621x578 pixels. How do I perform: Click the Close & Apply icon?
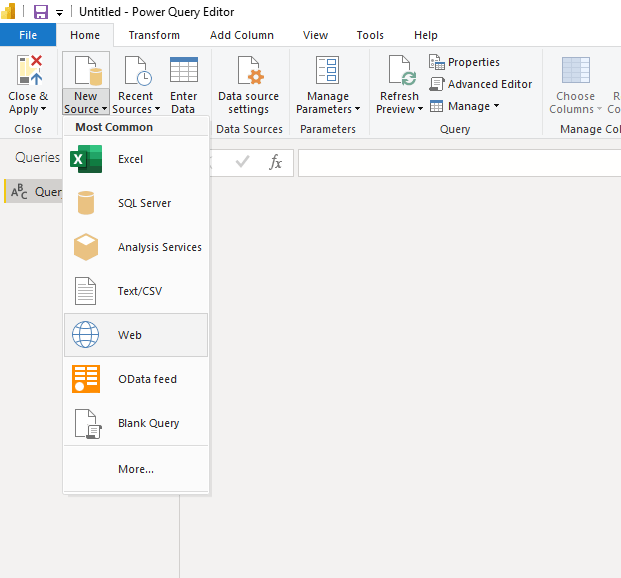29,70
